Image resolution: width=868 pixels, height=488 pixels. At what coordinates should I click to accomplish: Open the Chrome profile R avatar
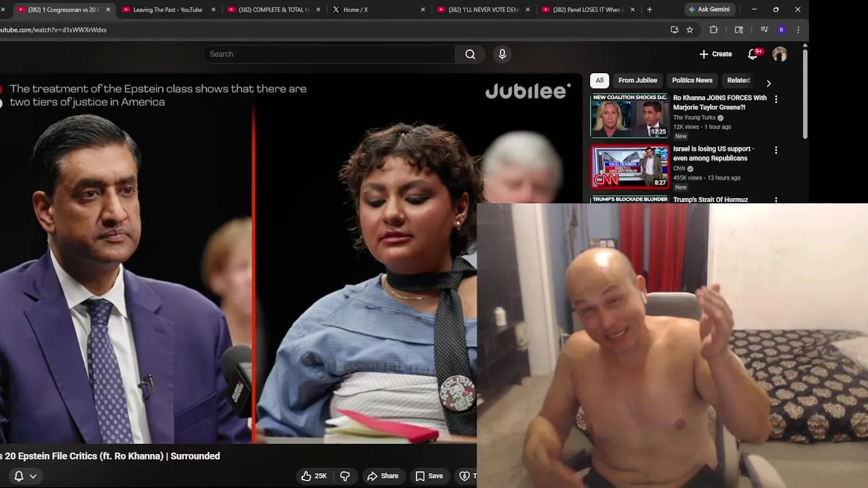(781, 30)
